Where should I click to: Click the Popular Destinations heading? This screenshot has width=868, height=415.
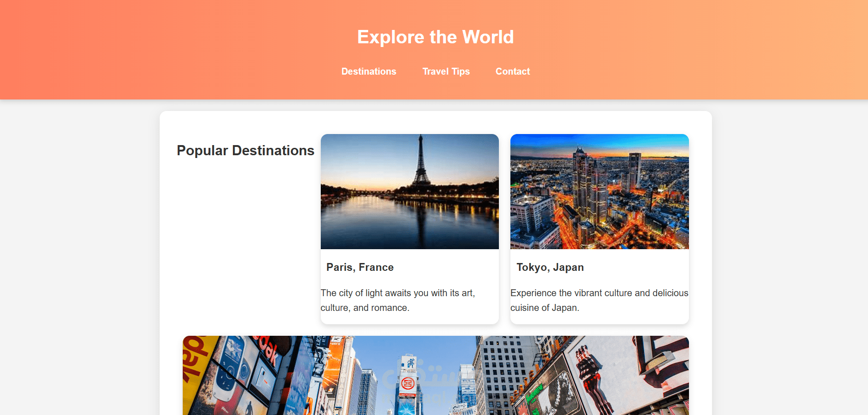tap(245, 151)
